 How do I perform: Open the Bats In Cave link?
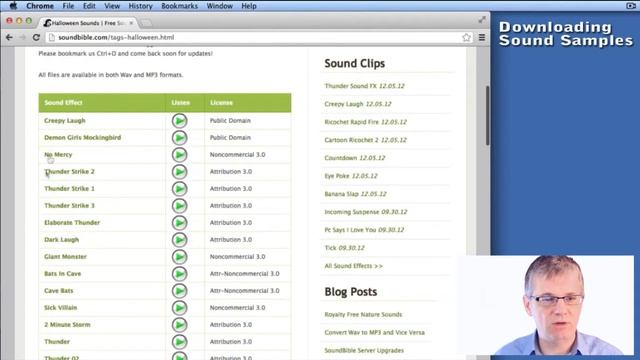(62, 273)
